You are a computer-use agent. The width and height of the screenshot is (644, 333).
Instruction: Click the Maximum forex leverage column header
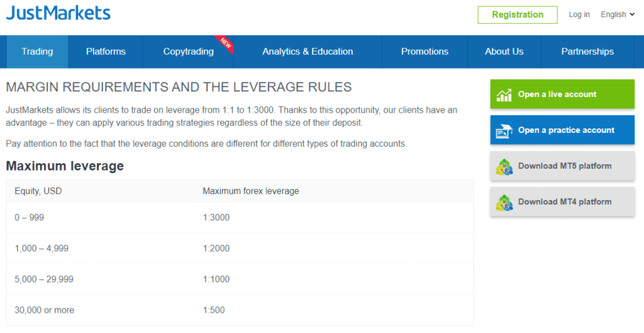(x=250, y=191)
